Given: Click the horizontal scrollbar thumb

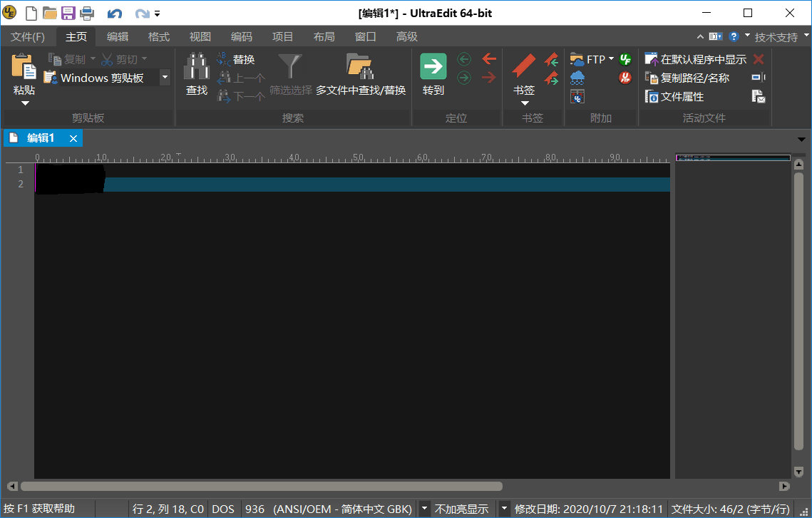Looking at the screenshot, I should point(261,487).
